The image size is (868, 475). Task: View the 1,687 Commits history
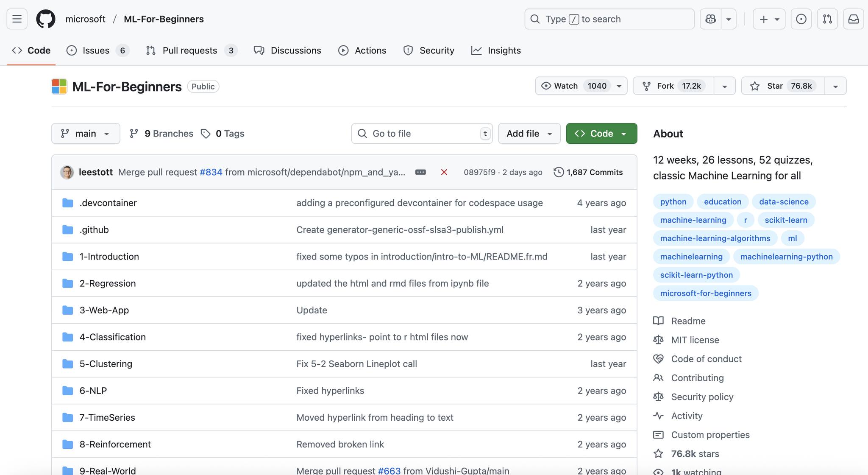588,172
